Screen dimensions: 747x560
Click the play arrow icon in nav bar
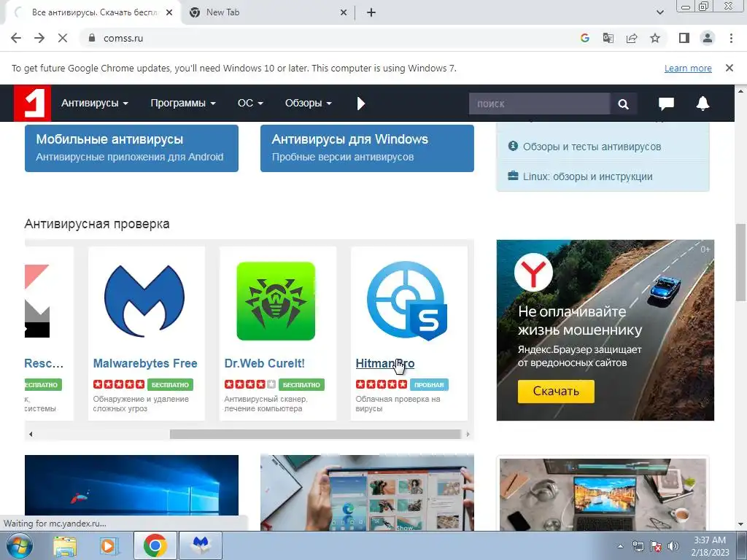(360, 104)
